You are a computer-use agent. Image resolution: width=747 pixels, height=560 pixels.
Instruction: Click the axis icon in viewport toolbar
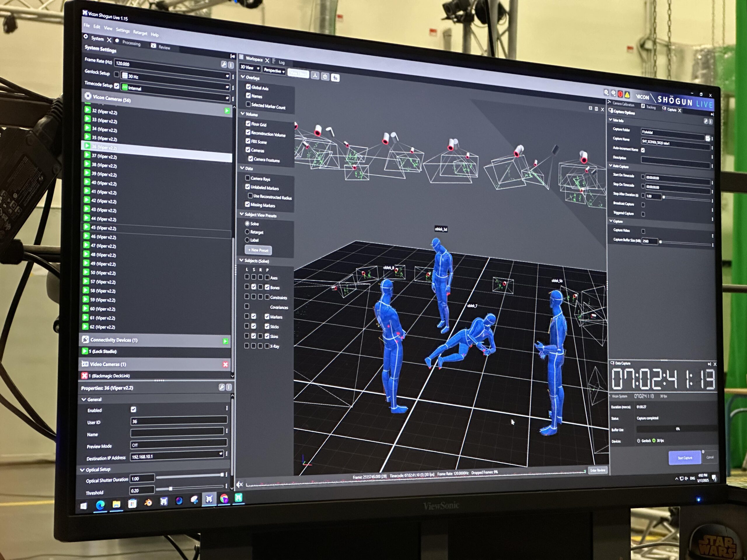pyautogui.click(x=315, y=76)
